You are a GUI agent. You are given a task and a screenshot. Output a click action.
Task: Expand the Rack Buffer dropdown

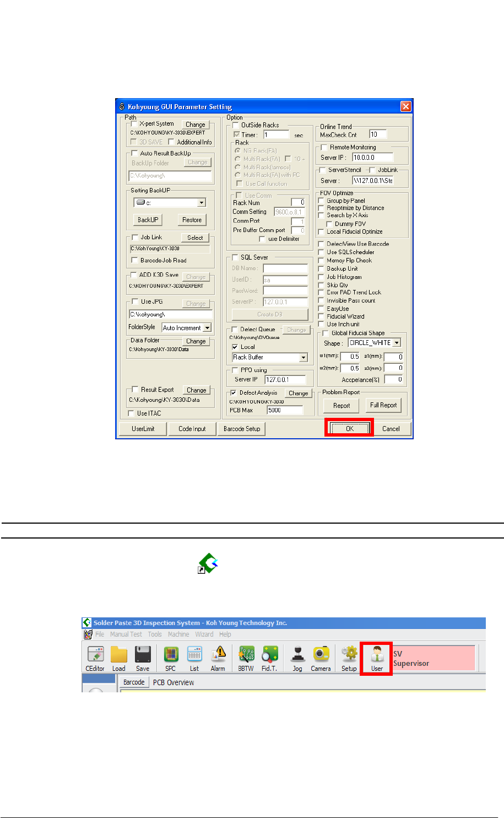pyautogui.click(x=304, y=357)
